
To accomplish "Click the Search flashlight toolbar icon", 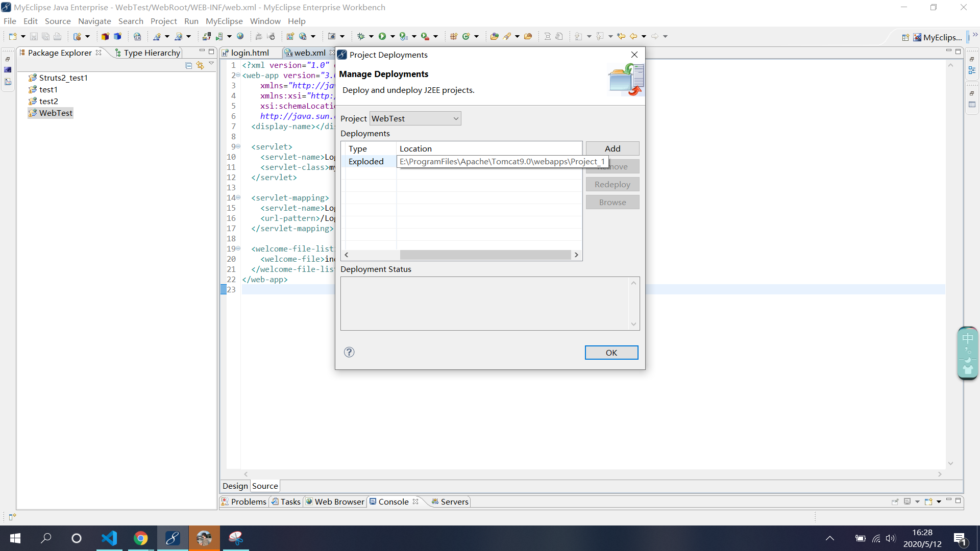I will pyautogui.click(x=507, y=36).
